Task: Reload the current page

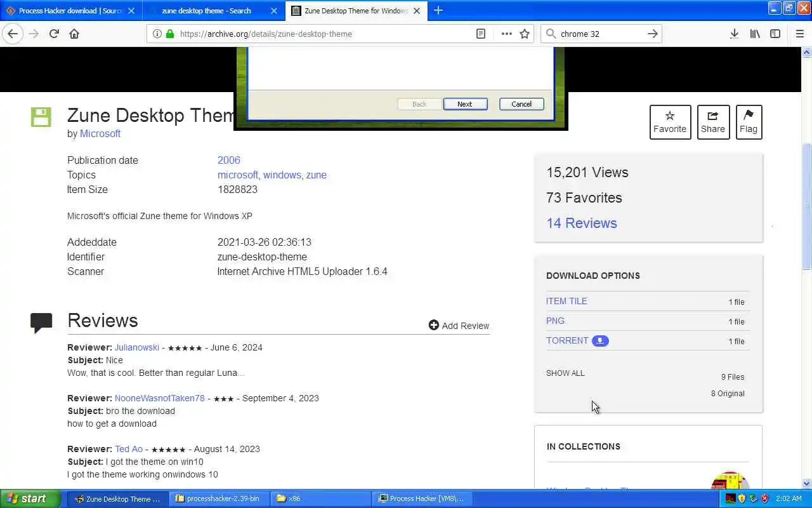Action: click(x=54, y=34)
